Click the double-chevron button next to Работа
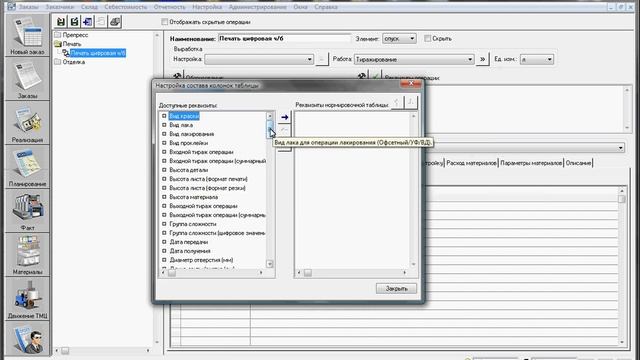This screenshot has height=360, width=640. (482, 59)
